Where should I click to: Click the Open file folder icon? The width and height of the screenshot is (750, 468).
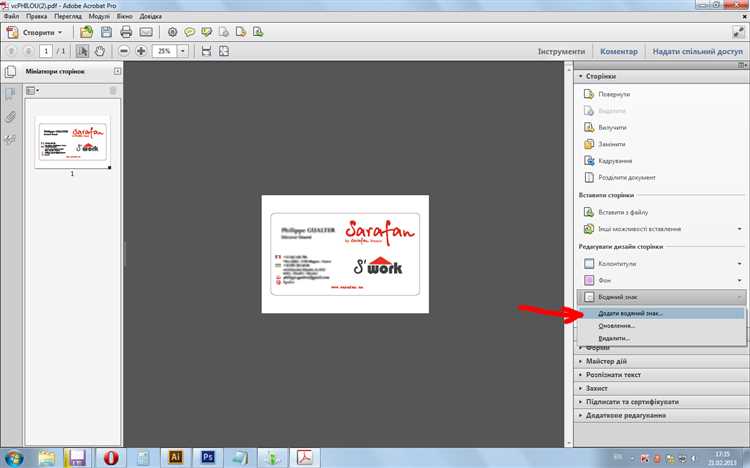coord(87,32)
